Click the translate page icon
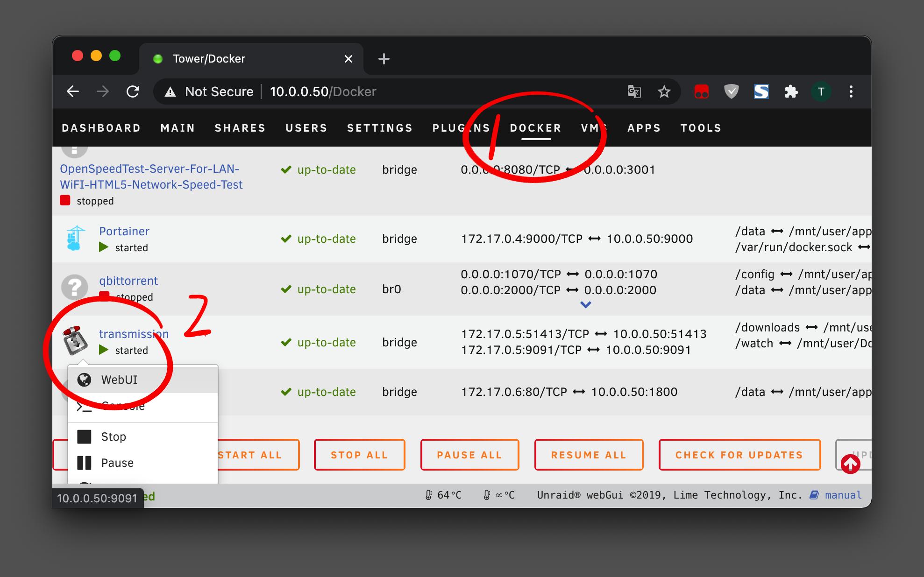The image size is (924, 577). point(634,91)
